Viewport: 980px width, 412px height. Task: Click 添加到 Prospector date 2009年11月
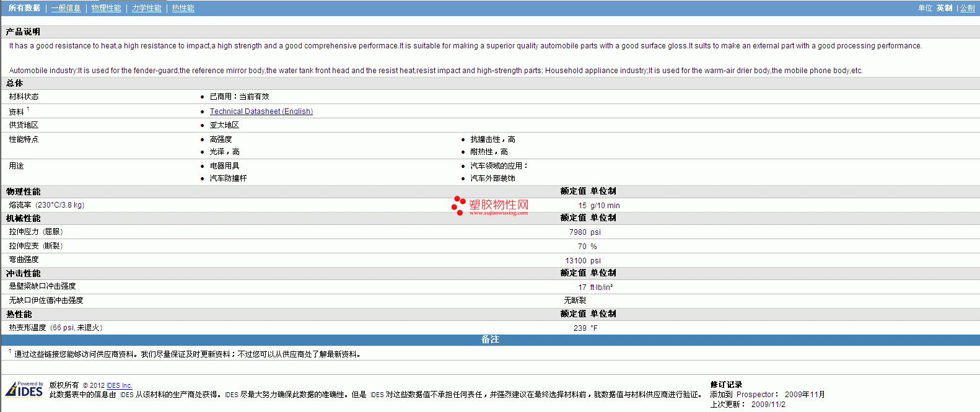tap(805, 395)
